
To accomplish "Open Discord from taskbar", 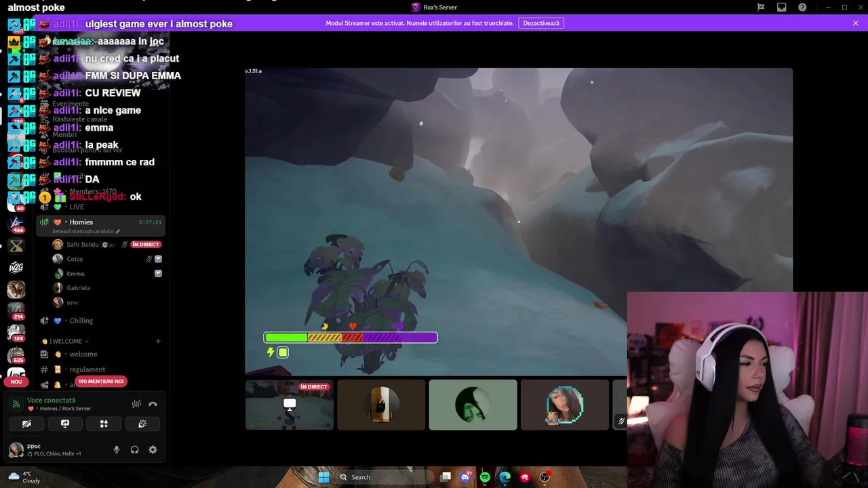I will coord(465,477).
